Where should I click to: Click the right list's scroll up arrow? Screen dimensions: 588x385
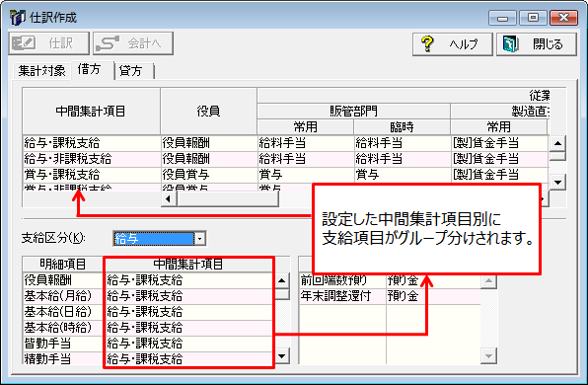[488, 280]
